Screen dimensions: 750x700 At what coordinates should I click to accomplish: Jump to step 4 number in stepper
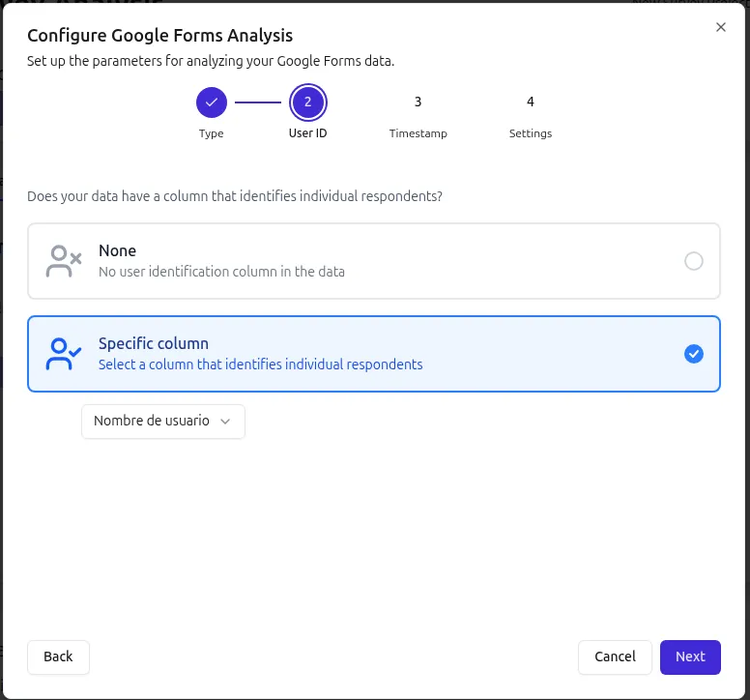[x=531, y=102]
